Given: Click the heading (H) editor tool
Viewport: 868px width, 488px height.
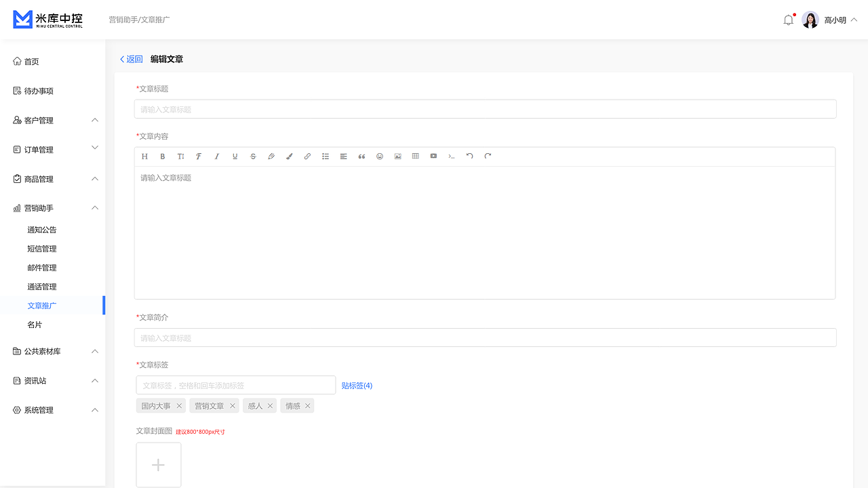Looking at the screenshot, I should 144,157.
